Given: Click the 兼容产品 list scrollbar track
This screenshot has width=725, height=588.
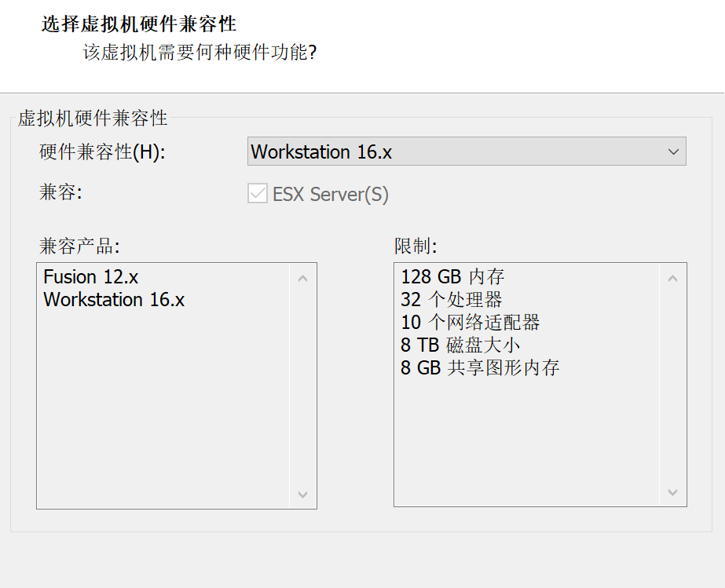Looking at the screenshot, I should pos(303,385).
